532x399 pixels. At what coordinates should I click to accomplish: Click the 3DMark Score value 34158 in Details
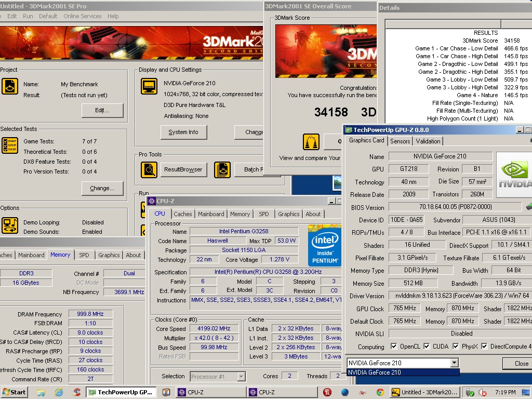pos(512,41)
